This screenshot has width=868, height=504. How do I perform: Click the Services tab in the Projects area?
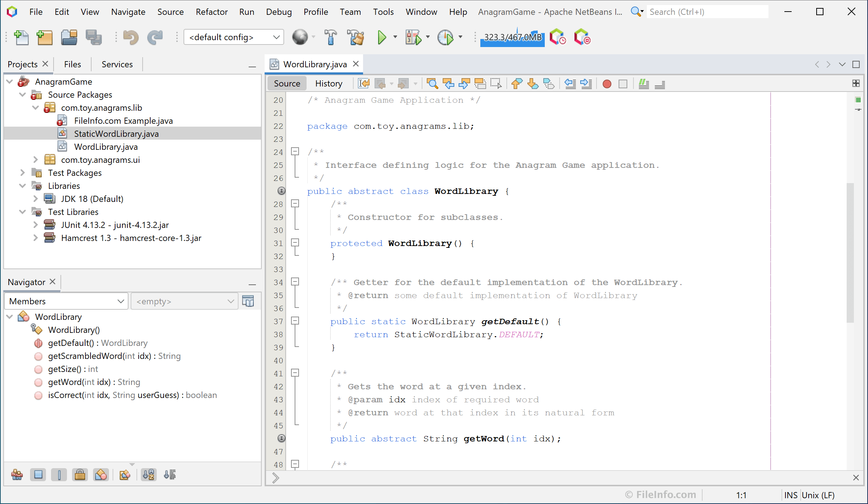[117, 64]
